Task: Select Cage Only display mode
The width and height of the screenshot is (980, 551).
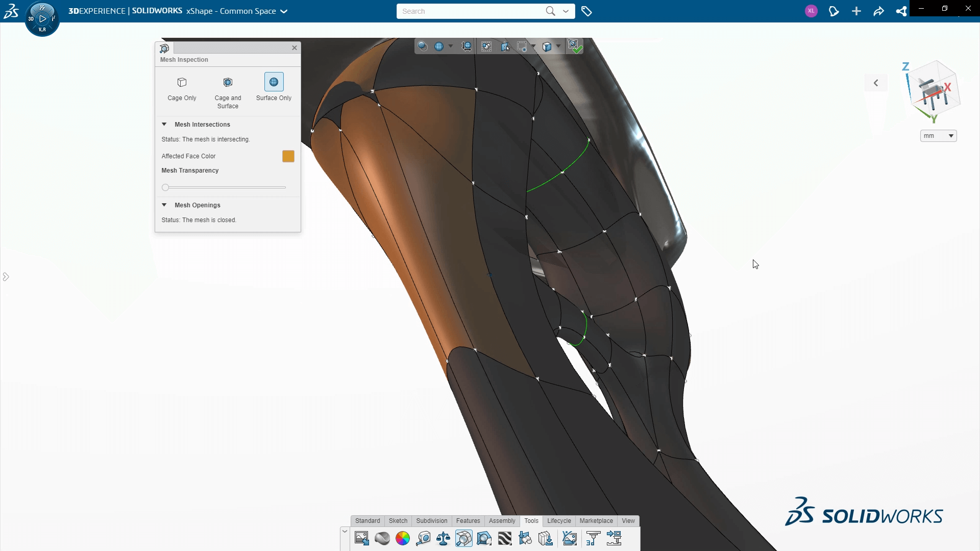Action: click(182, 89)
